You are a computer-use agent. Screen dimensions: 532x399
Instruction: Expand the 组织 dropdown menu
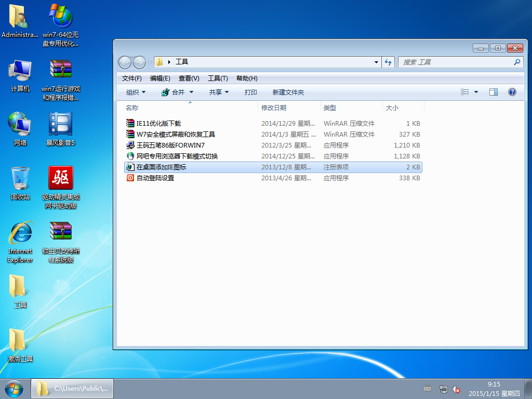136,92
